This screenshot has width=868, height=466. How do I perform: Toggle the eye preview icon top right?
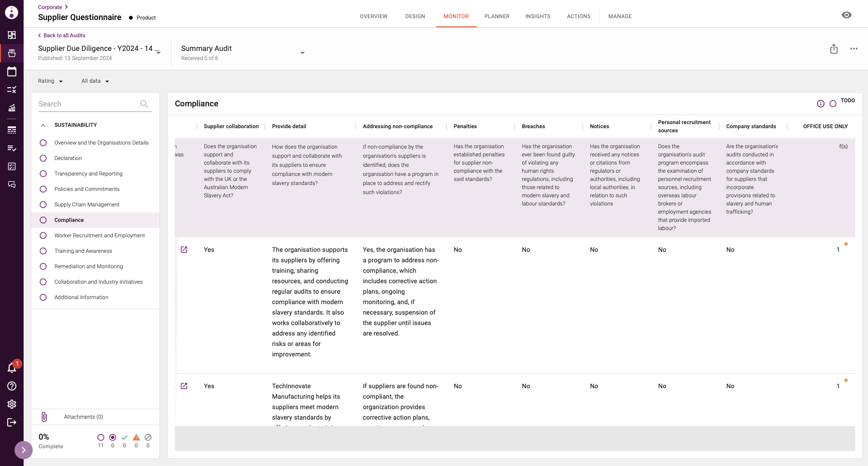(847, 15)
